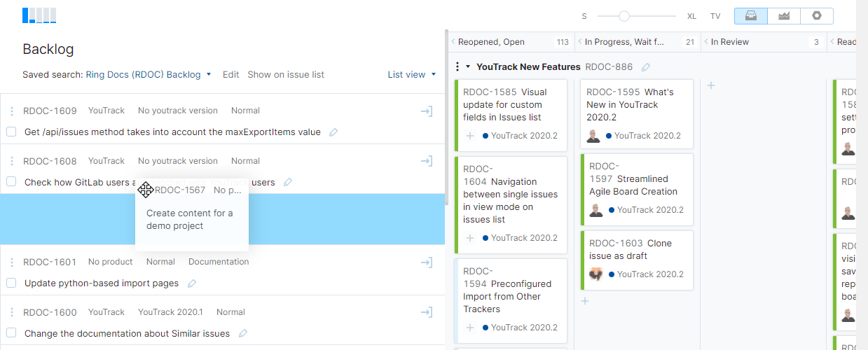Change the Normal priority field of RDOC-1609
This screenshot has width=868, height=350.
pyautogui.click(x=245, y=111)
